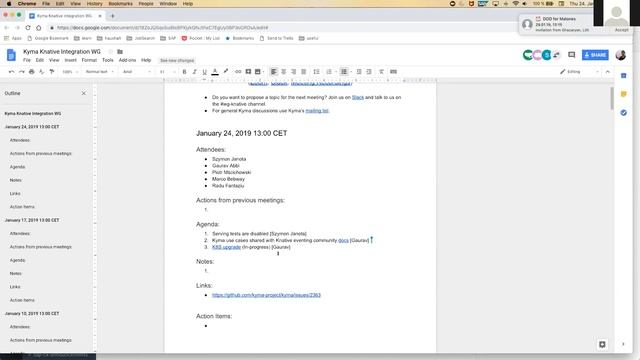Click the Decrease indent icon
Viewport: 640px width, 360px height.
359,72
